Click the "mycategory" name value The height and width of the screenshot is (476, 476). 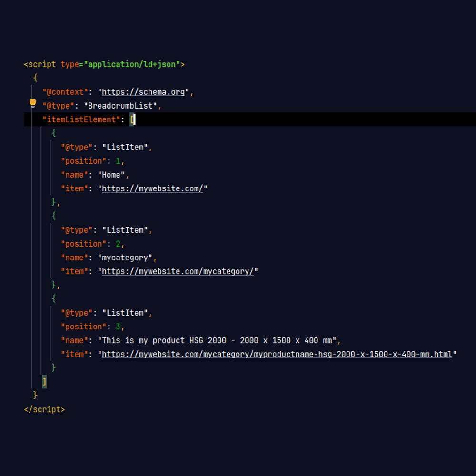[125, 258]
